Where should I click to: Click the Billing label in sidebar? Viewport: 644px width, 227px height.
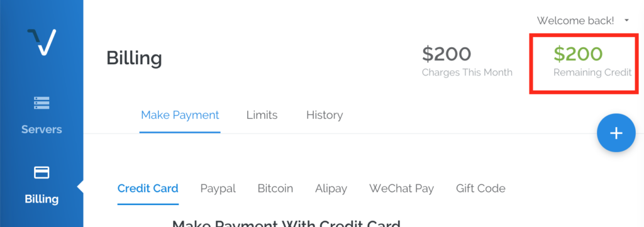coord(42,199)
